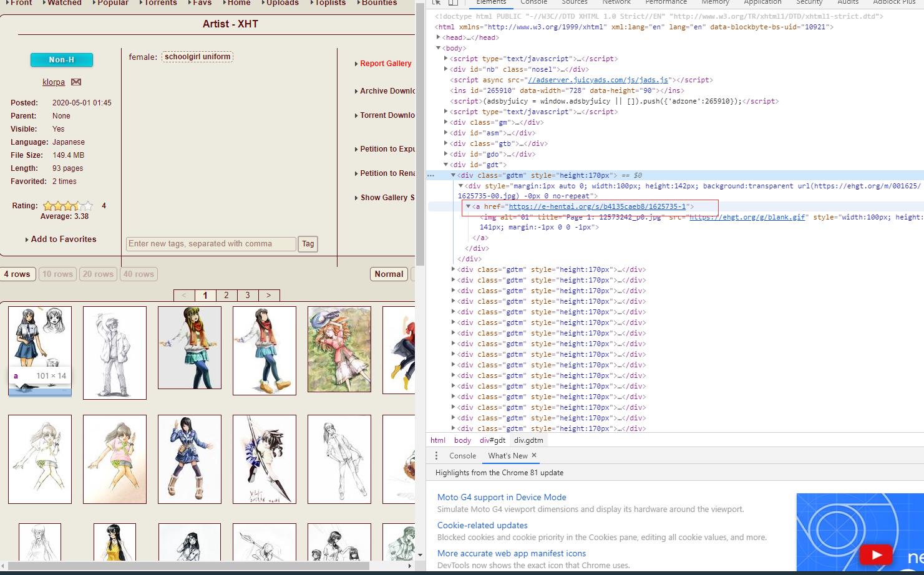
Task: Play the YouTube video thumbnail in What's New
Action: (876, 554)
